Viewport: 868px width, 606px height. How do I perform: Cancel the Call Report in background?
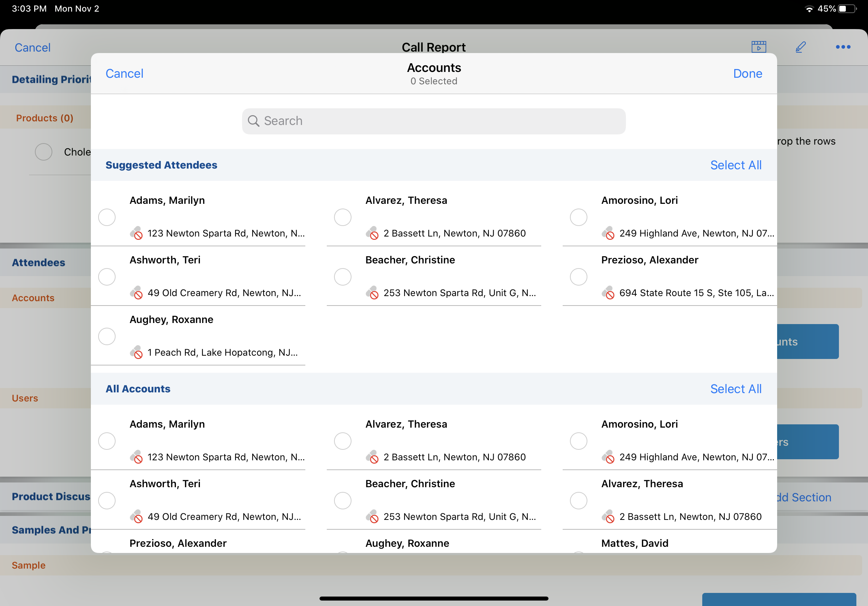pos(32,48)
